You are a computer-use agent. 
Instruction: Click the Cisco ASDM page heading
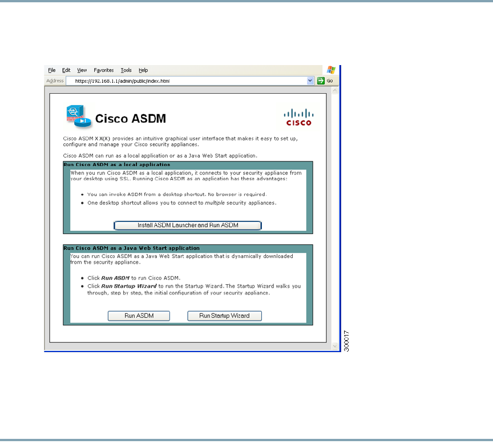(x=131, y=119)
